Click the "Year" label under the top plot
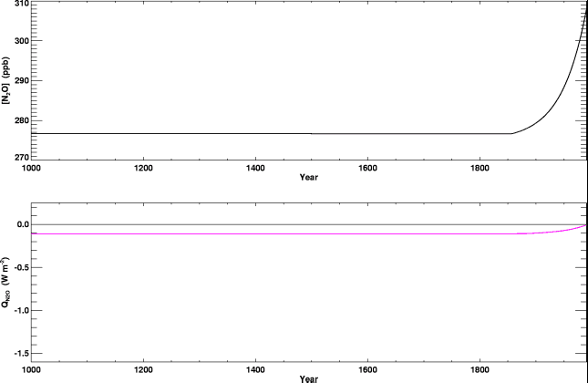 click(308, 177)
